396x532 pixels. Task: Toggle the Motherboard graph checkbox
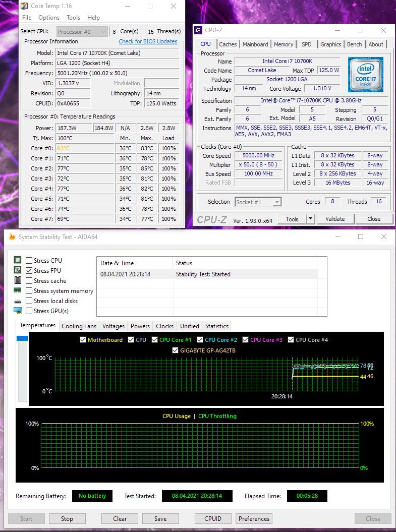click(83, 340)
